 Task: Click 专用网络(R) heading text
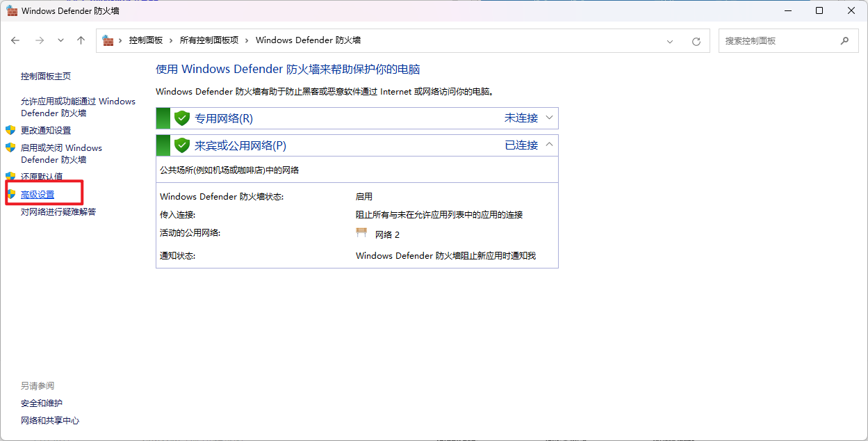(223, 118)
